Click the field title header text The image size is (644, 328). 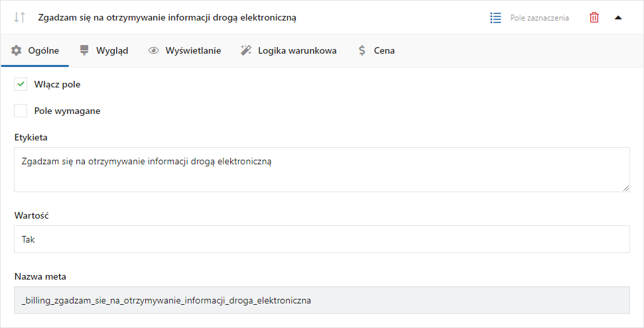[167, 18]
